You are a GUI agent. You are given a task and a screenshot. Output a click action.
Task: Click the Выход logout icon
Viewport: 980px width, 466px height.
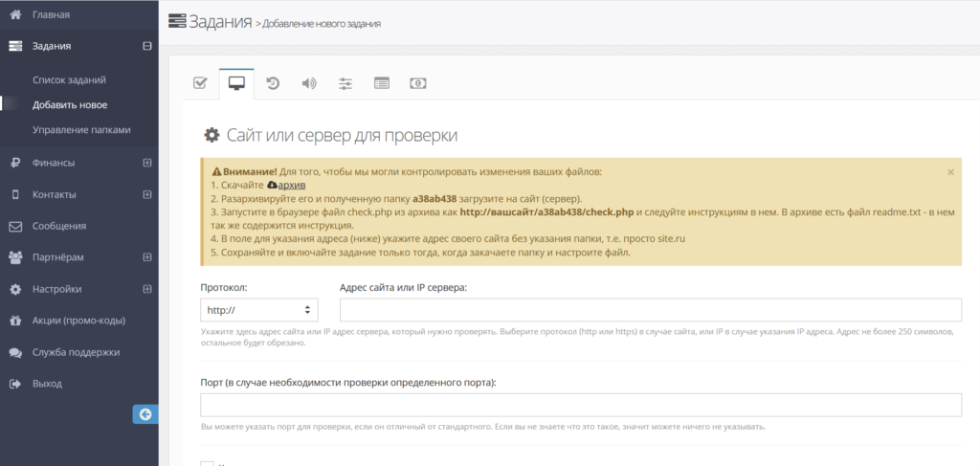coord(15,384)
